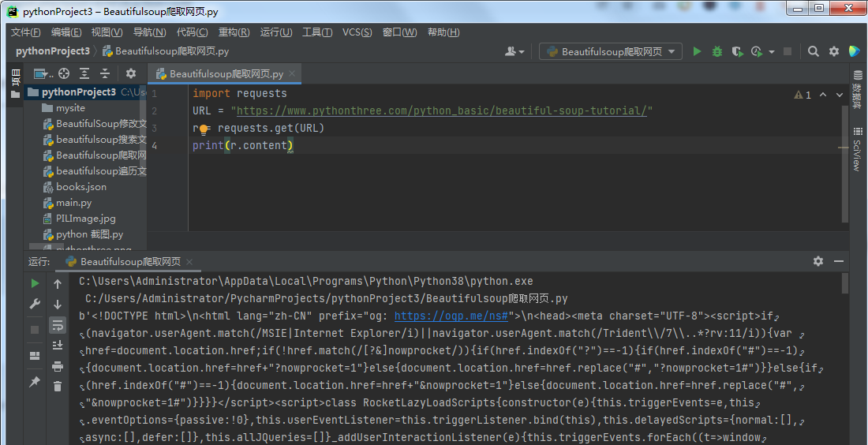Screen dimensions: 868x445
Task: Click the profiler run icon
Action: click(757, 51)
